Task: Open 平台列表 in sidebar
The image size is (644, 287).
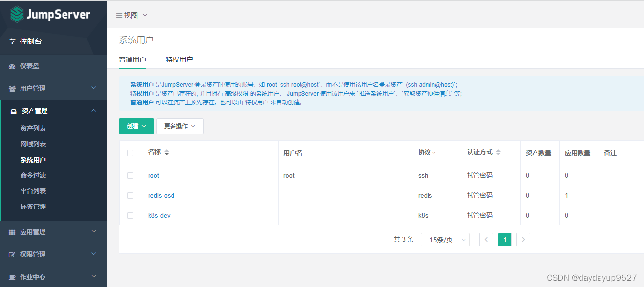Action: [x=33, y=191]
